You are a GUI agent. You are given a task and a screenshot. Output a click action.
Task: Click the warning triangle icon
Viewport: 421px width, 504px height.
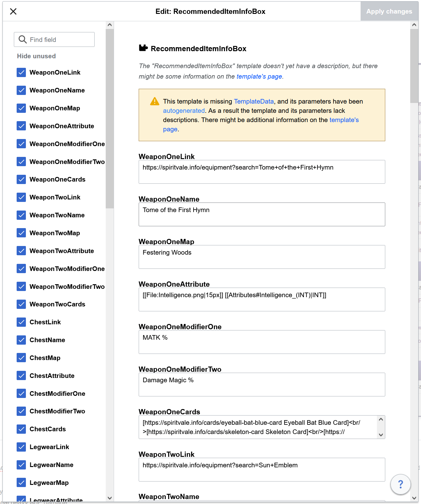click(154, 101)
